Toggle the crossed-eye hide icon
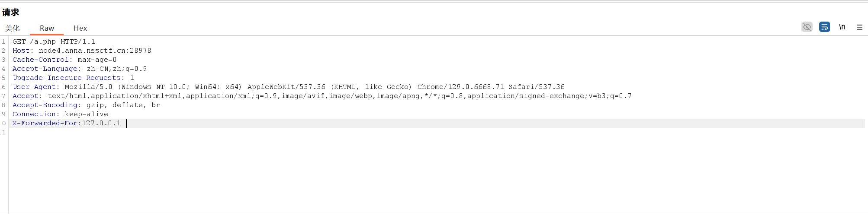 [x=807, y=27]
